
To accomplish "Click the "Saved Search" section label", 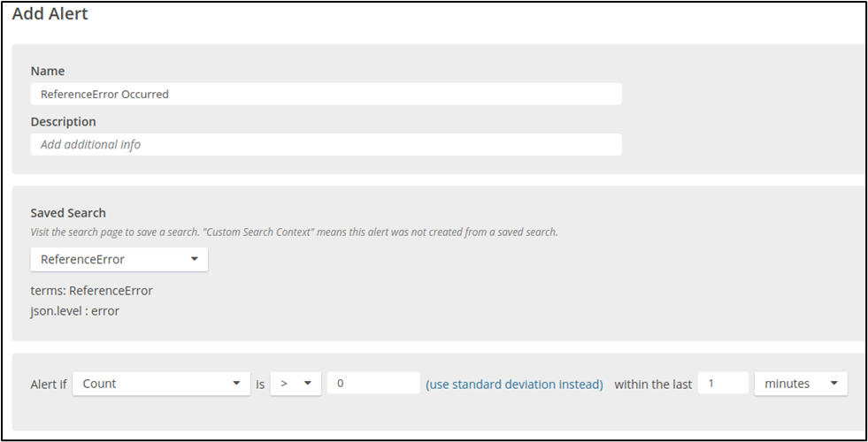I will click(68, 213).
